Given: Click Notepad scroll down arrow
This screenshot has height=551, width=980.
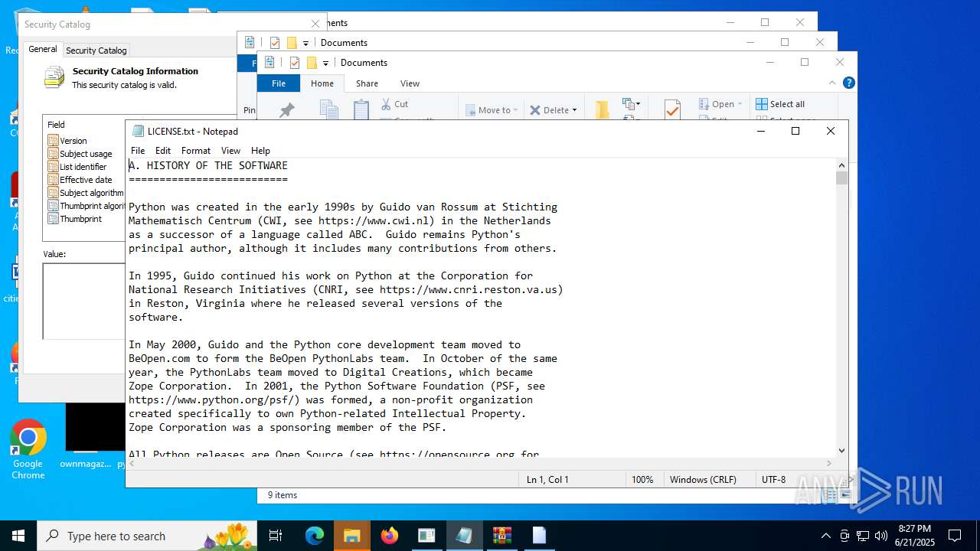Looking at the screenshot, I should 842,452.
